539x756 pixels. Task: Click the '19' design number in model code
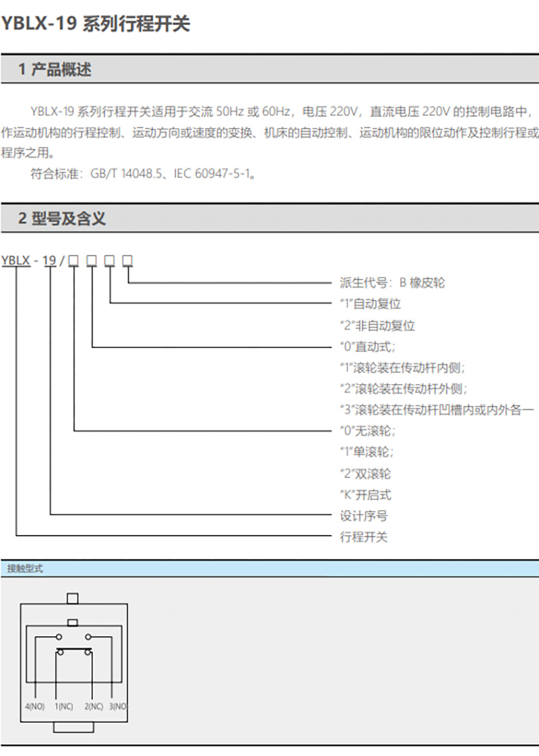point(49,261)
